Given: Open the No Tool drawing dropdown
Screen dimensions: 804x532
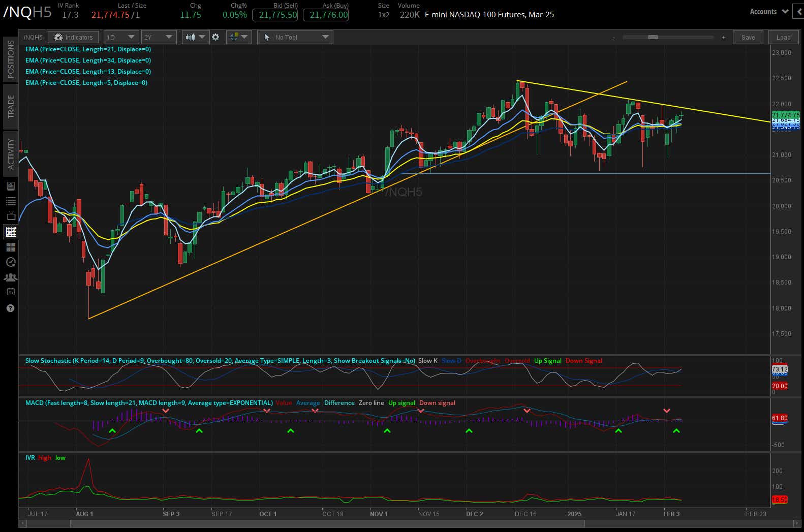Looking at the screenshot, I should 295,37.
